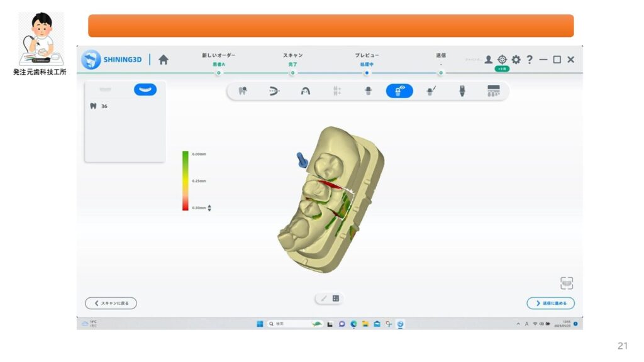This screenshot has height=362, width=644.
Task: Open the bite alignment tool icon
Action: click(274, 91)
